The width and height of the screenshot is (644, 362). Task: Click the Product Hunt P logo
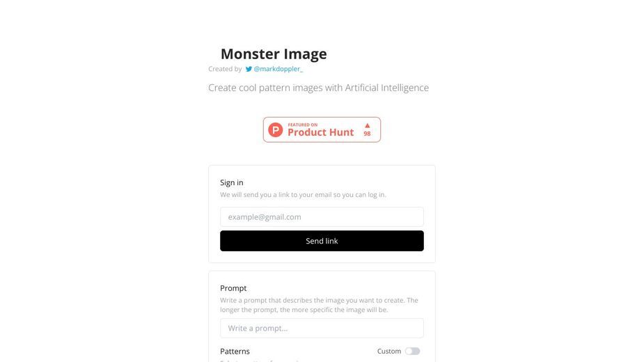click(275, 130)
